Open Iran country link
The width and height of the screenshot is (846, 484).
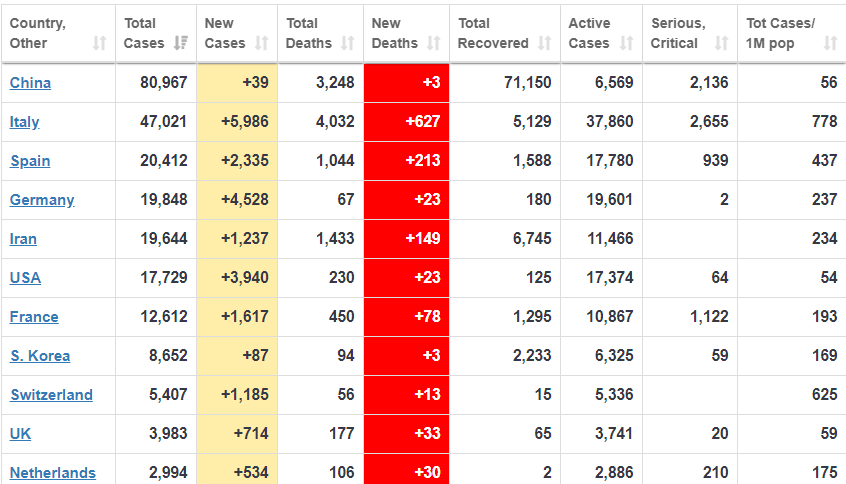25,239
